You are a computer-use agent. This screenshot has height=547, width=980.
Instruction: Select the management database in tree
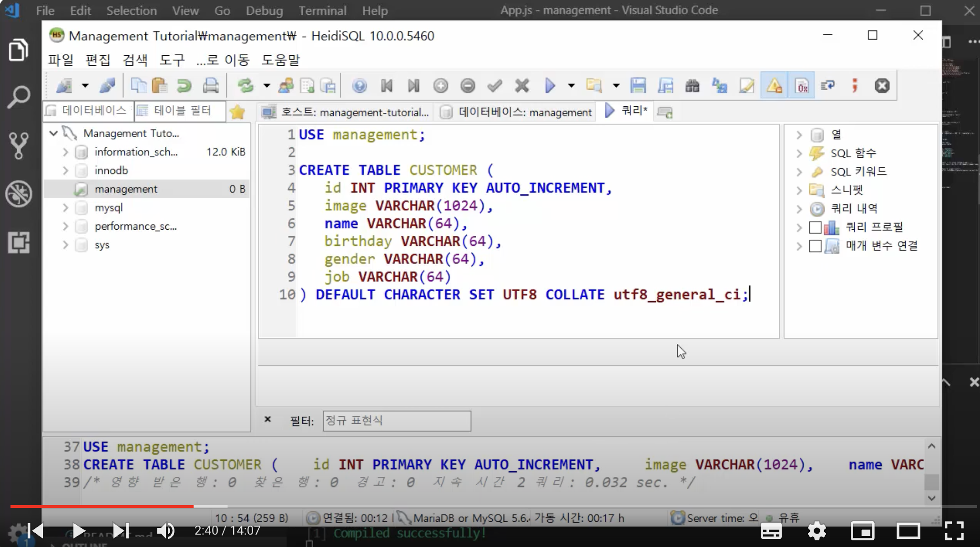click(126, 189)
